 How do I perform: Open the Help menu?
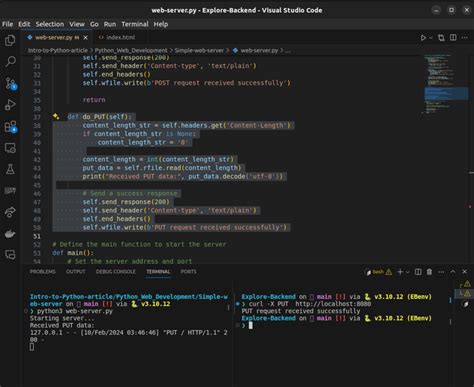coord(161,24)
